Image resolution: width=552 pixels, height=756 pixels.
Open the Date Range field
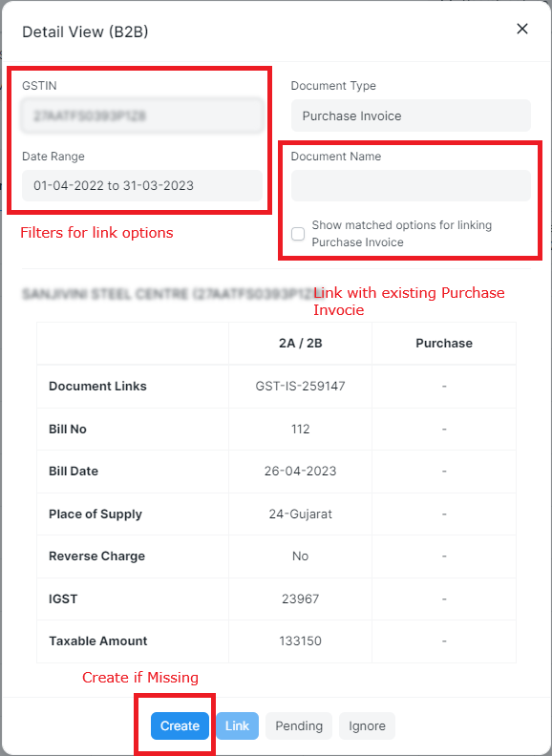tap(142, 185)
